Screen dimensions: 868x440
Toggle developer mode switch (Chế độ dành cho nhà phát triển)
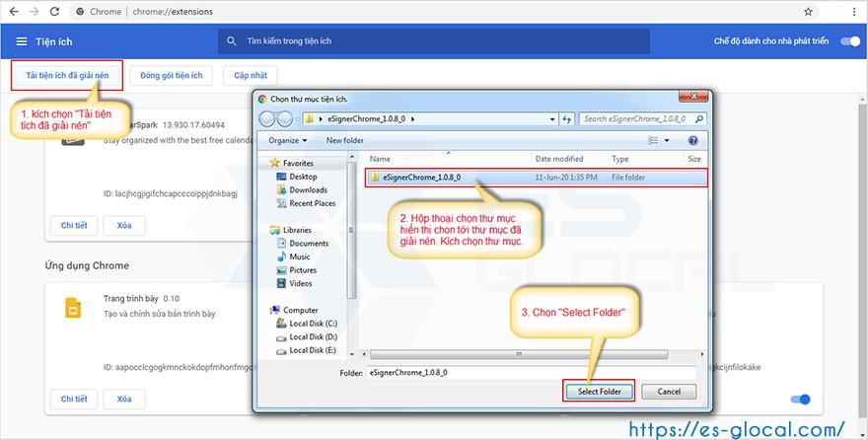pos(850,41)
